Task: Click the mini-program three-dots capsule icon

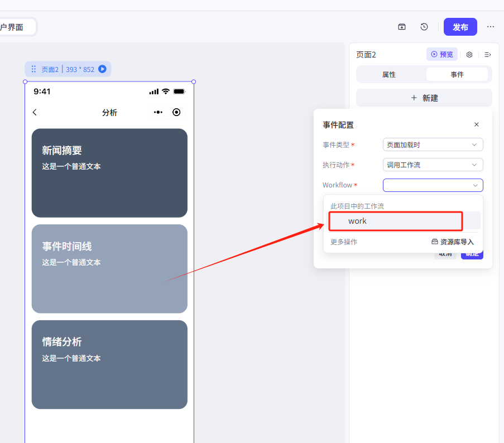Action: point(159,112)
